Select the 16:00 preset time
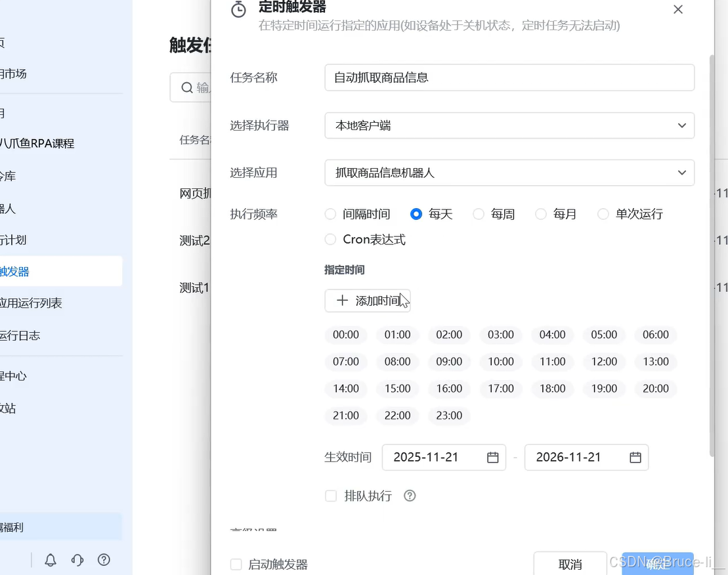The width and height of the screenshot is (728, 575). (449, 389)
